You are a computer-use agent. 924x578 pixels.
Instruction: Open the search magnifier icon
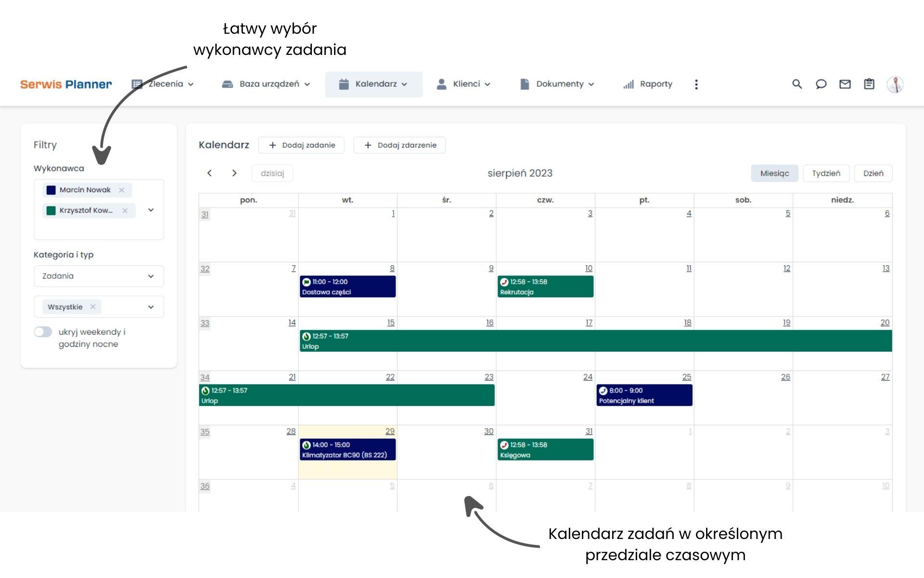coord(797,84)
